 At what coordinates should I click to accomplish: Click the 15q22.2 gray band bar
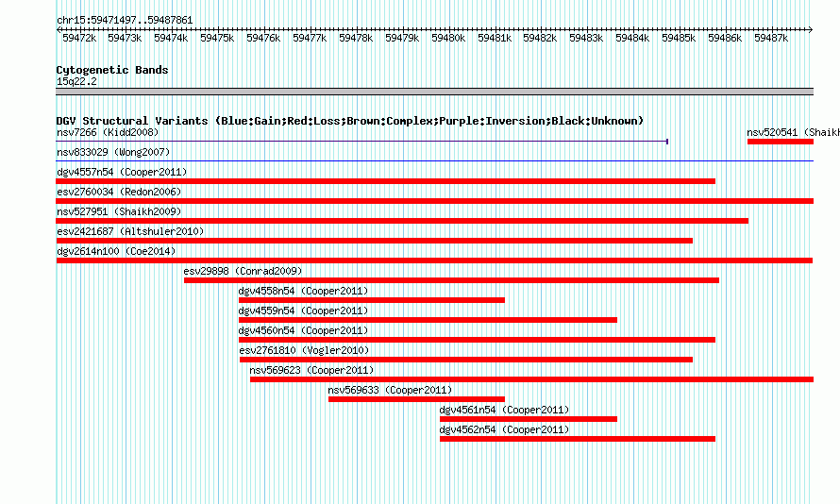click(x=434, y=92)
